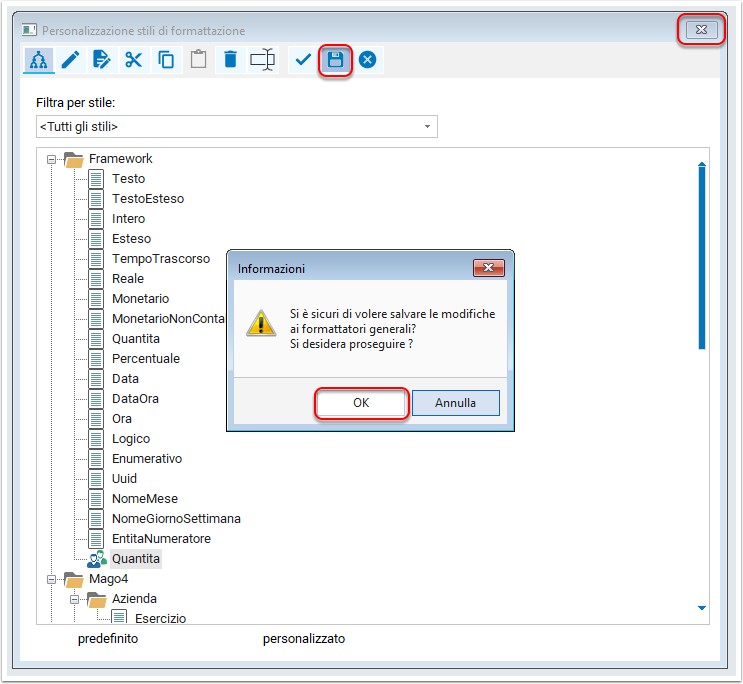This screenshot has height=684, width=743.
Task: Select the MonetarioNonConta tree item
Action: click(x=168, y=319)
